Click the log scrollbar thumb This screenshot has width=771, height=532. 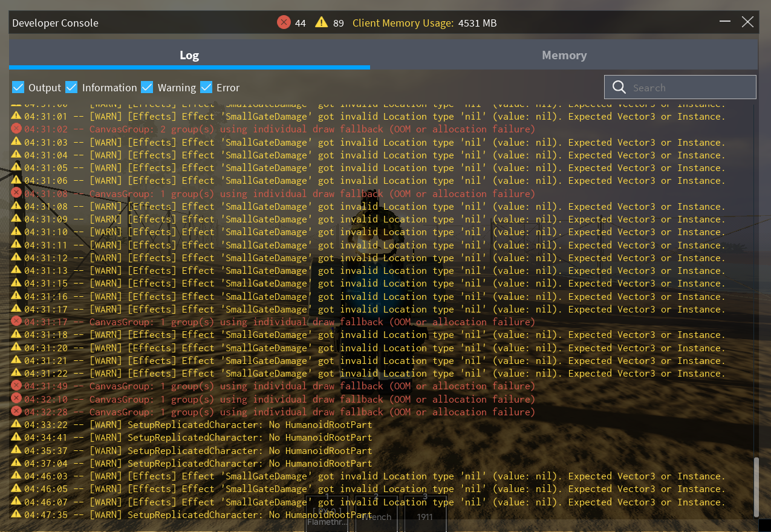(x=756, y=487)
